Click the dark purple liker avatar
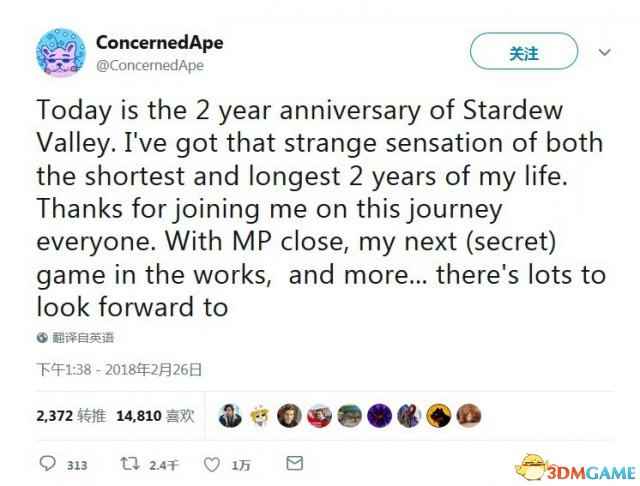Viewport: 640px width, 486px height. point(377,413)
